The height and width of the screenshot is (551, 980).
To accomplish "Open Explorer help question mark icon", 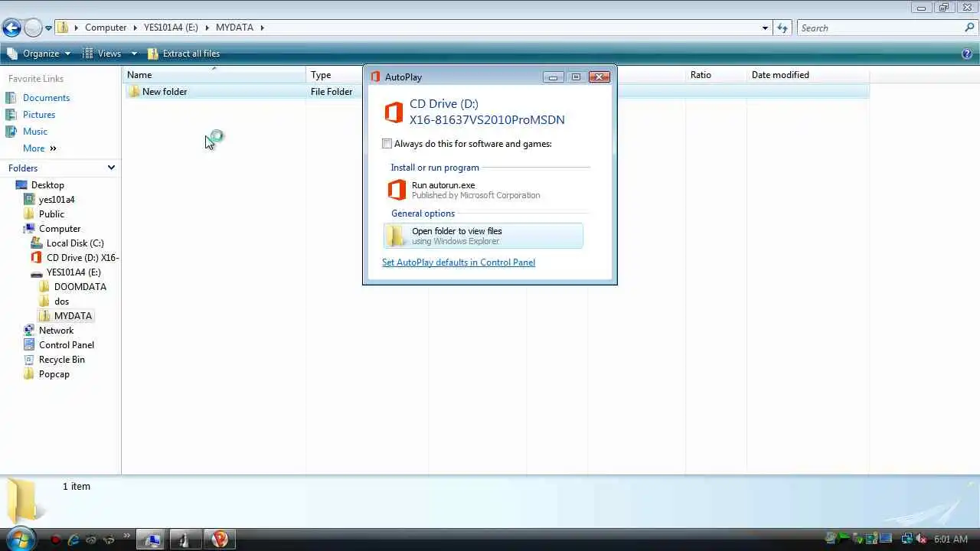I will (x=966, y=54).
